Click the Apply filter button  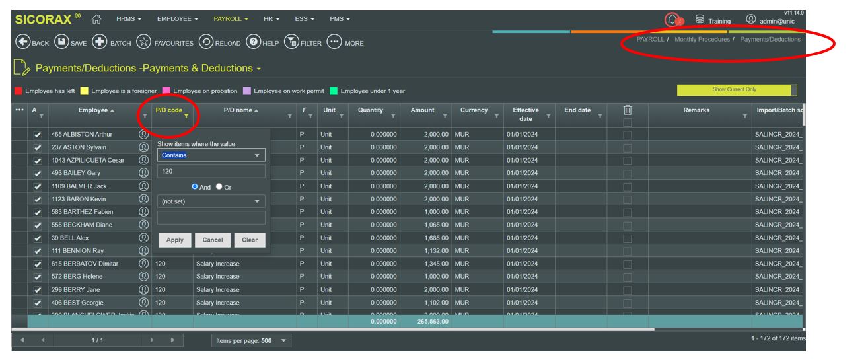coord(175,240)
